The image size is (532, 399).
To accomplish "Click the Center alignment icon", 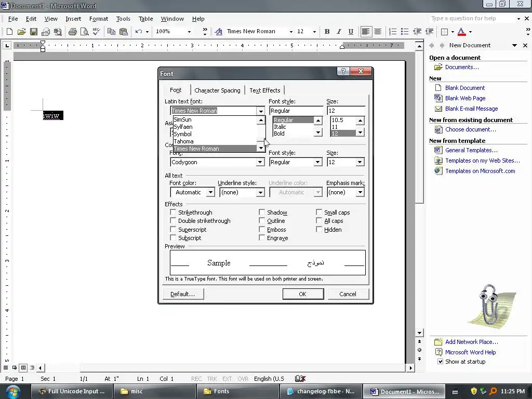I will pos(378,32).
